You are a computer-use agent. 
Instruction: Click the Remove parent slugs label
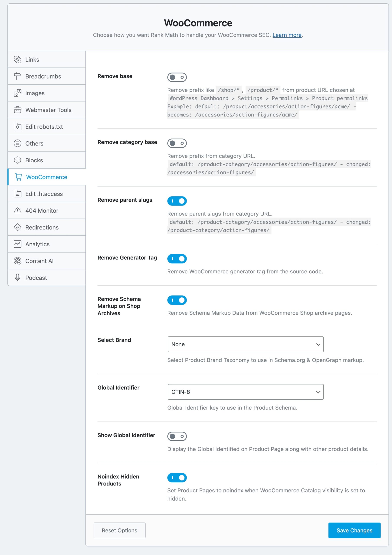pos(125,200)
